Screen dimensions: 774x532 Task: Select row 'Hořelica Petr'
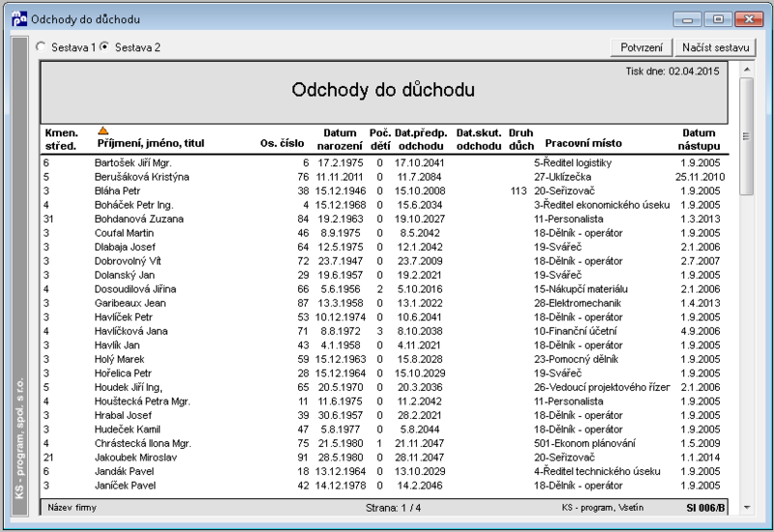point(384,373)
